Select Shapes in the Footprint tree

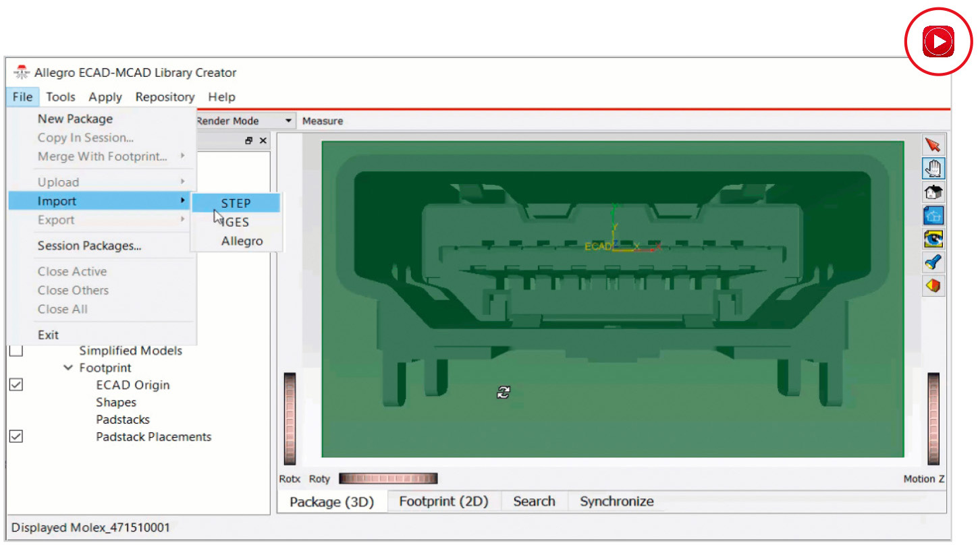coord(116,402)
